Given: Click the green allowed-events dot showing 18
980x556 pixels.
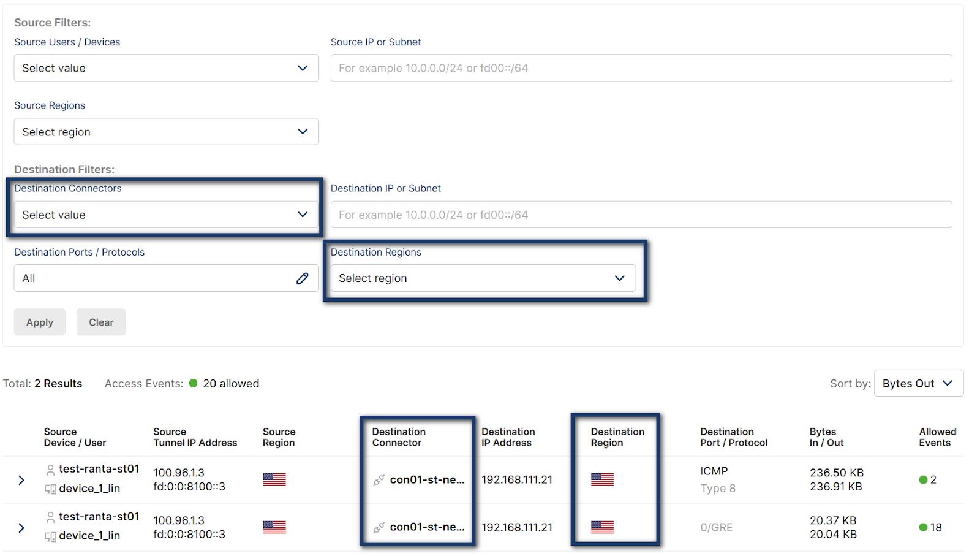Looking at the screenshot, I should coord(924,527).
